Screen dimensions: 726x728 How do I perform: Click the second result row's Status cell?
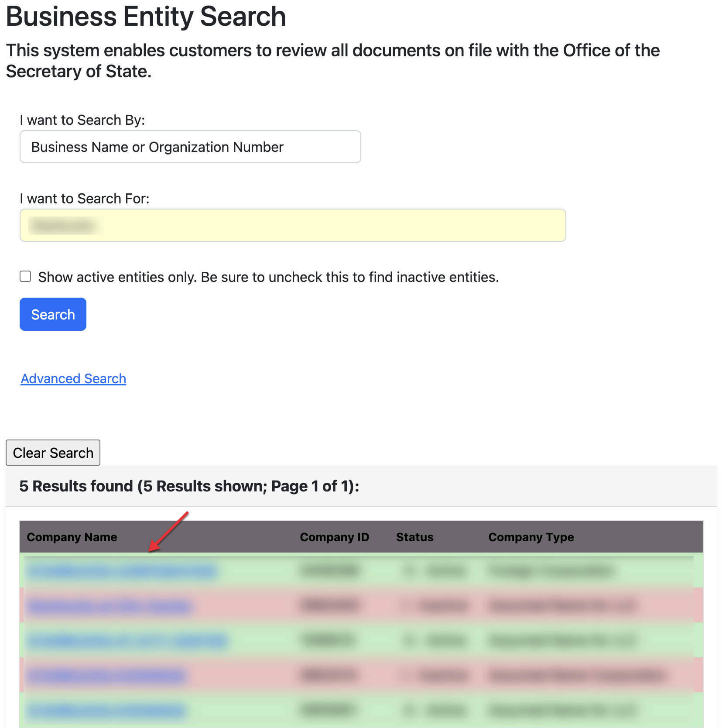click(x=435, y=606)
